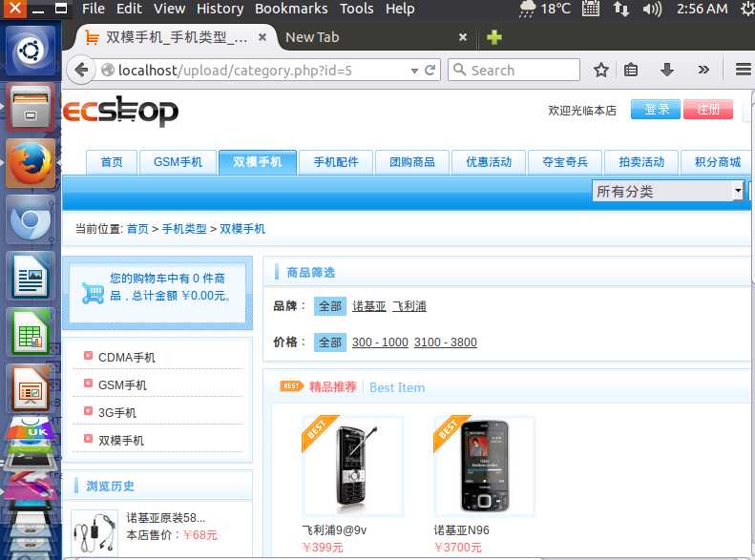Filter brand by 诺基亚
The image size is (755, 560).
pyautogui.click(x=368, y=306)
